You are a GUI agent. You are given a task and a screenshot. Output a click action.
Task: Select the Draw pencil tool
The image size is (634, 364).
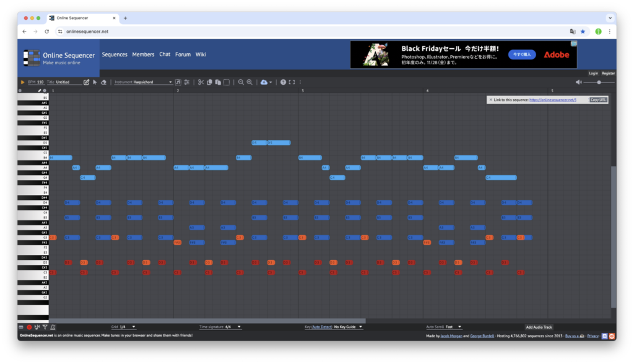point(87,82)
